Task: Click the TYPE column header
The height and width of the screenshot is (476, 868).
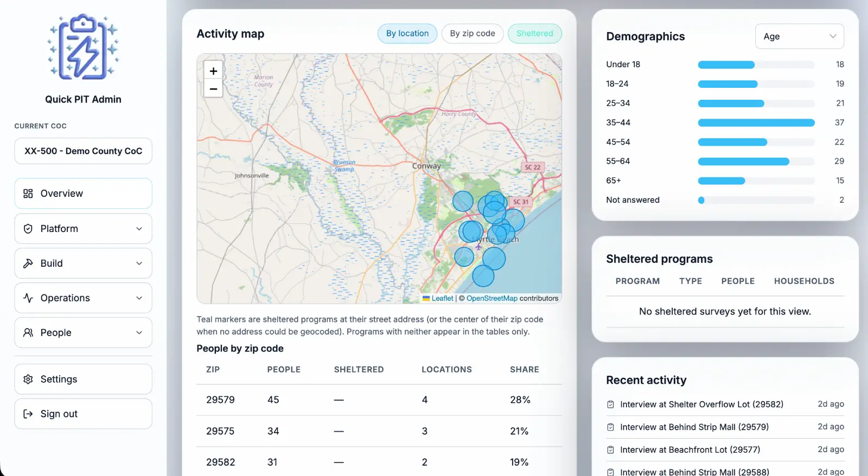Action: (691, 281)
